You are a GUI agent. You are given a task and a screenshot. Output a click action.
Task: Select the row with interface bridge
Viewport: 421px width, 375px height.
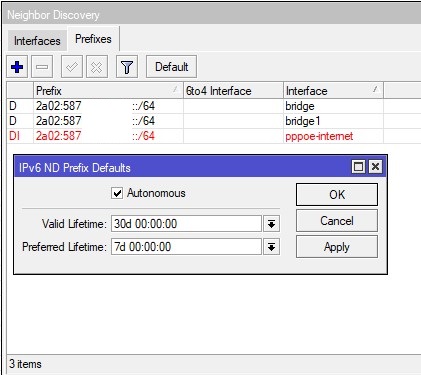pos(213,106)
